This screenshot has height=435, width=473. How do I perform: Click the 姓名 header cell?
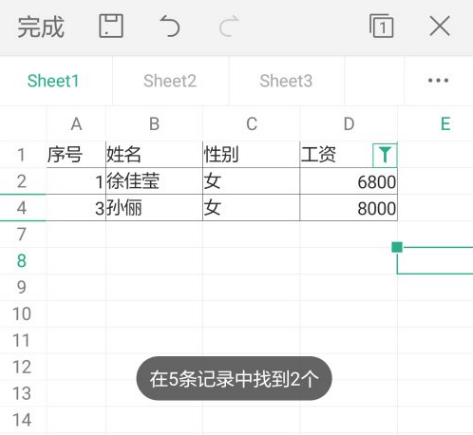[x=154, y=155]
